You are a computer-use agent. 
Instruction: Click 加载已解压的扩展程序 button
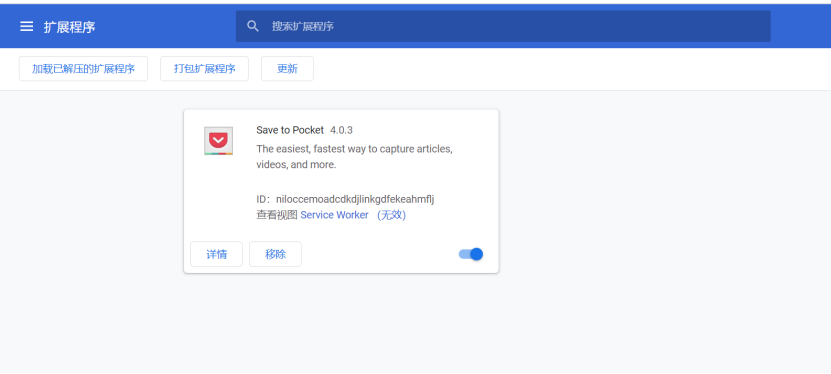coord(83,69)
